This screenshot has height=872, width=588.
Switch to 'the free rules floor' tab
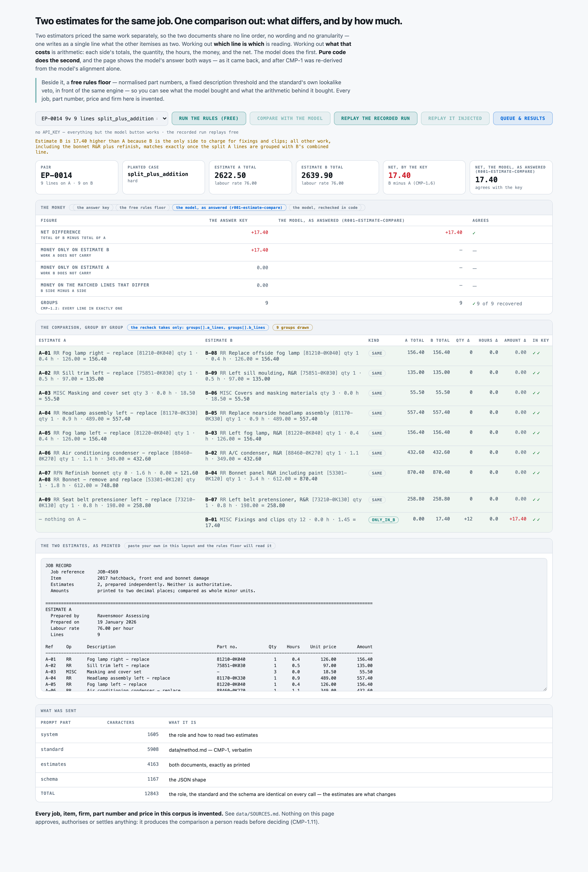point(142,208)
